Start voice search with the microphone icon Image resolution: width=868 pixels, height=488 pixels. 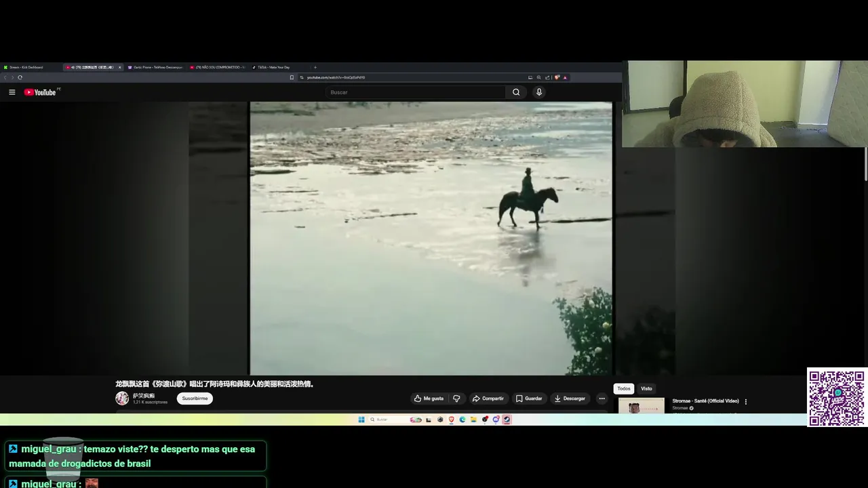click(x=539, y=92)
